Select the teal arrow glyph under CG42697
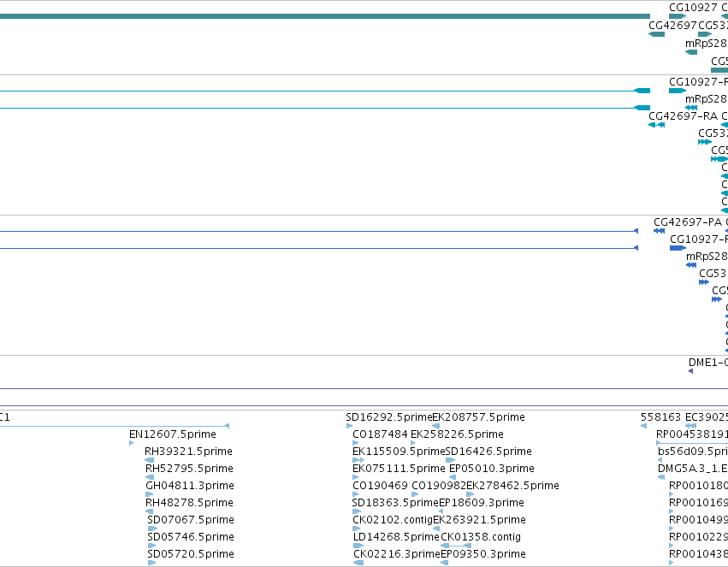Viewport: 728px width, 567px height. tap(656, 34)
